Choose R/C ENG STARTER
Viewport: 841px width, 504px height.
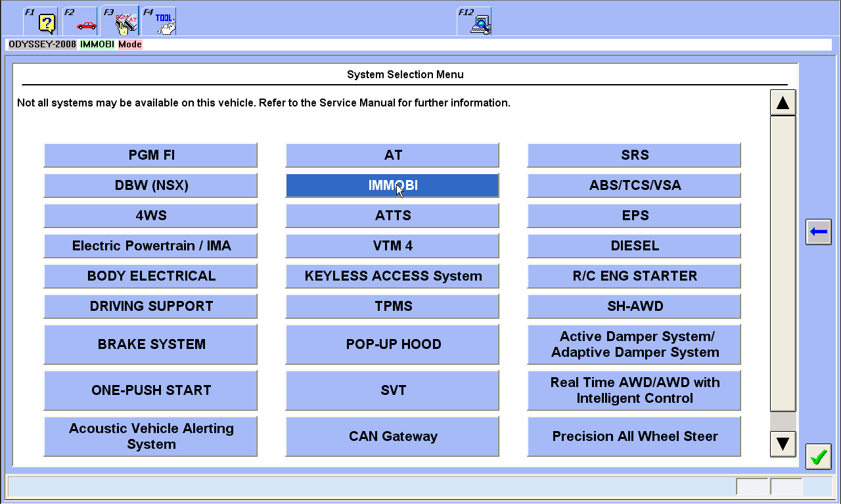point(634,276)
